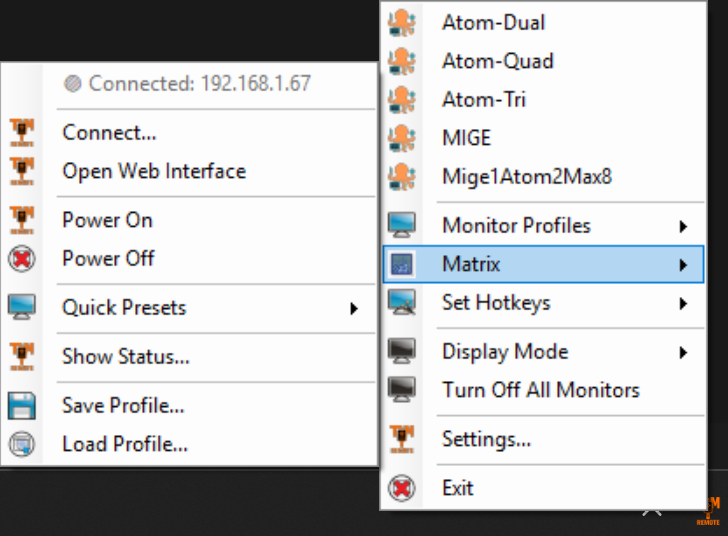
Task: Click the Connected: 192.168.1.67 status text
Action: [200, 84]
